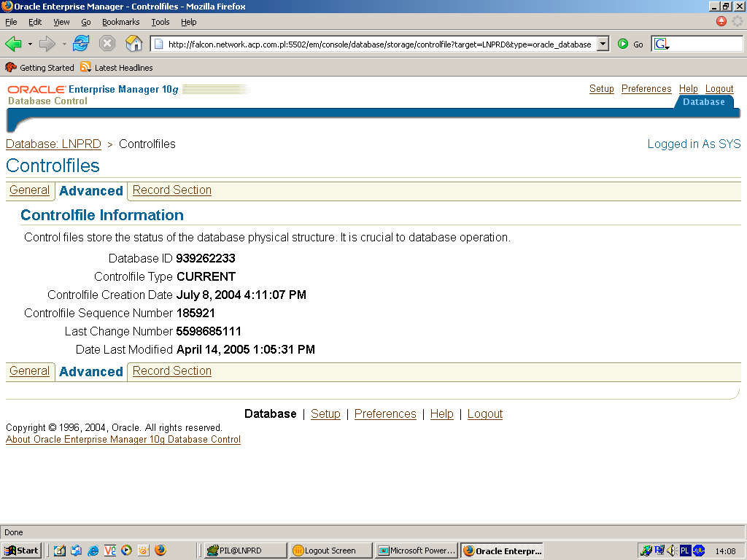Reload the page with the Refresh icon
This screenshot has width=747, height=560.
(81, 44)
